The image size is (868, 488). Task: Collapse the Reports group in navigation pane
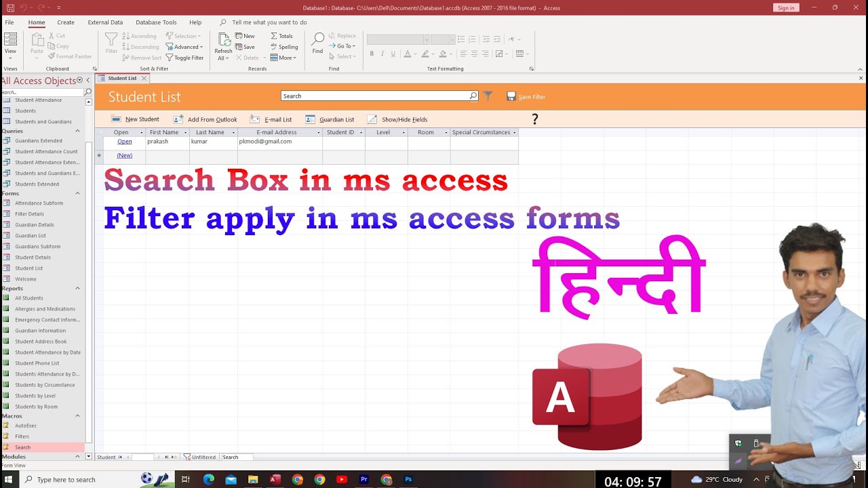point(77,288)
